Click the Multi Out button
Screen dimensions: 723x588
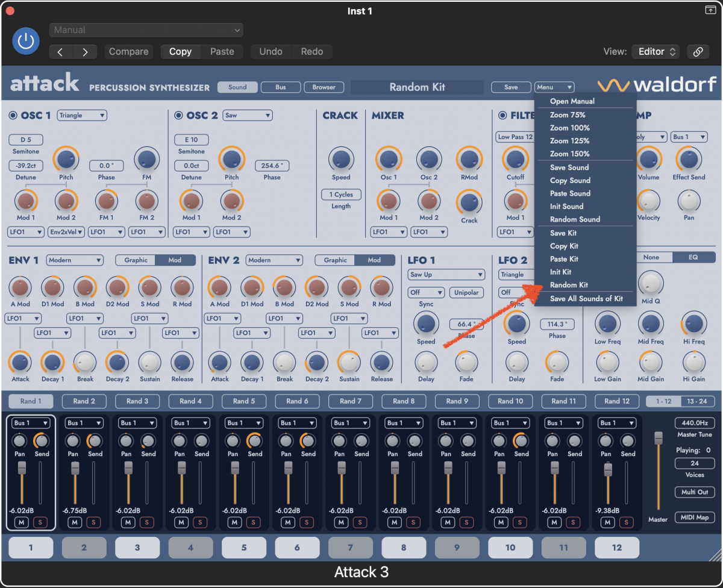click(x=695, y=492)
